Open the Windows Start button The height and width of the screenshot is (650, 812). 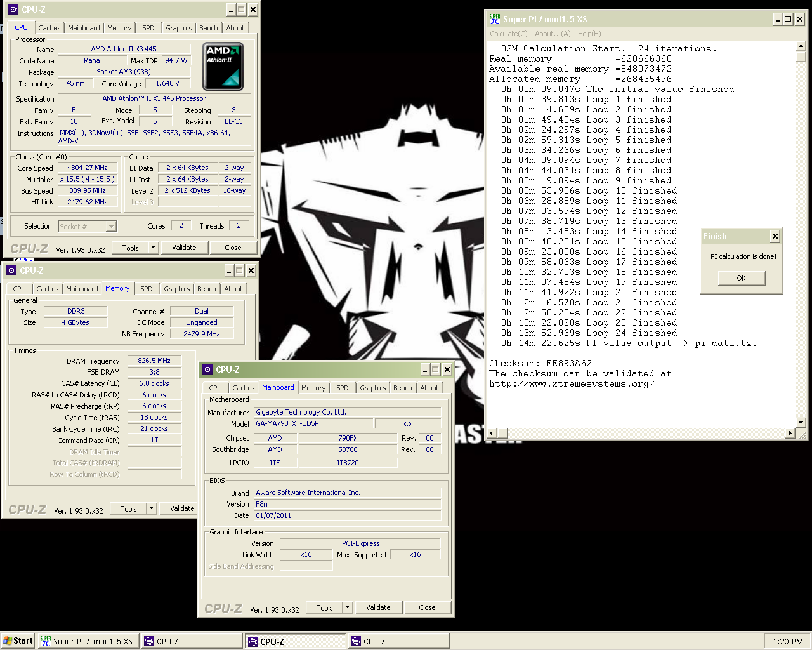tap(18, 641)
